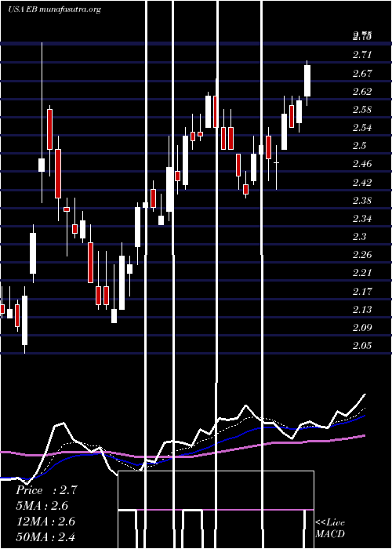Select the '50MA : 2.4' legend entry
Image resolution: width=392 pixels, height=549 pixels.
(45, 536)
